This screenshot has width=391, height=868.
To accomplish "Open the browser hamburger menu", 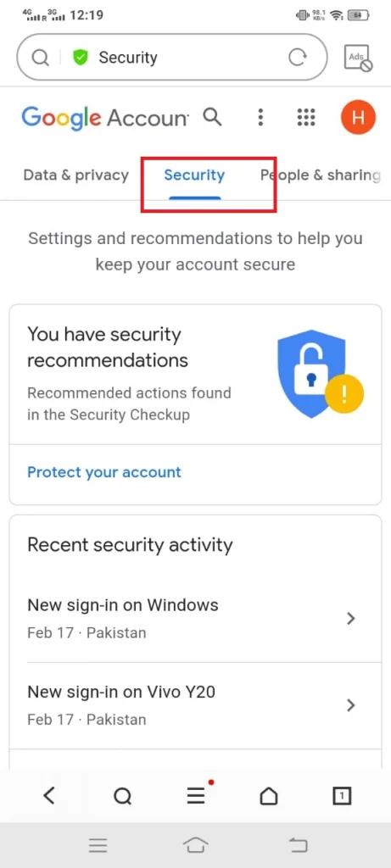I will 195,796.
